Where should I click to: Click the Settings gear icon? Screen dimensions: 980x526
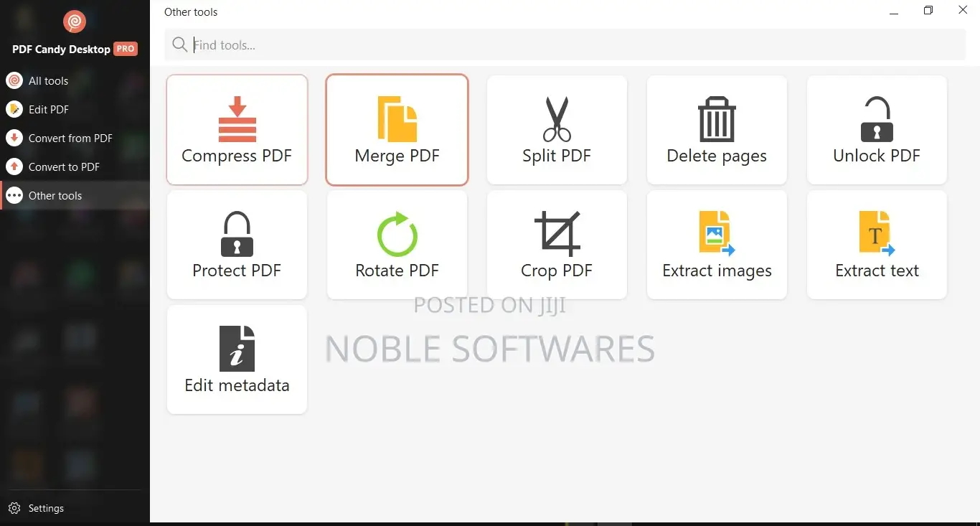click(14, 508)
